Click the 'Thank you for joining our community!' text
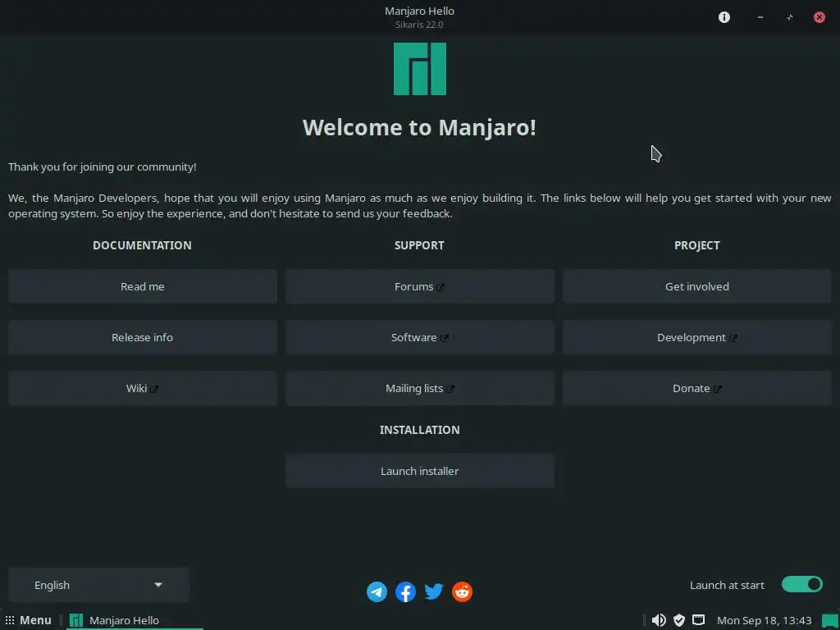 pyautogui.click(x=103, y=167)
